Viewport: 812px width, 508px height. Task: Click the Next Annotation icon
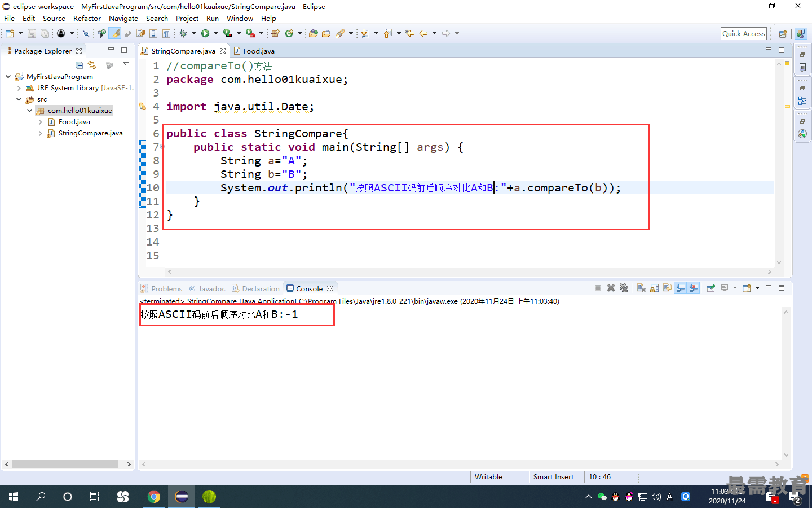(x=364, y=33)
